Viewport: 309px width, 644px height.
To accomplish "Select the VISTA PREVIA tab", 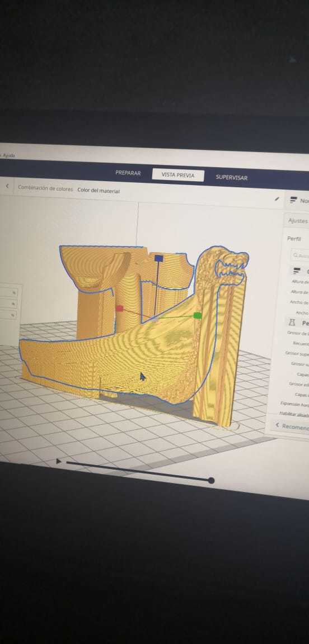I will point(177,175).
